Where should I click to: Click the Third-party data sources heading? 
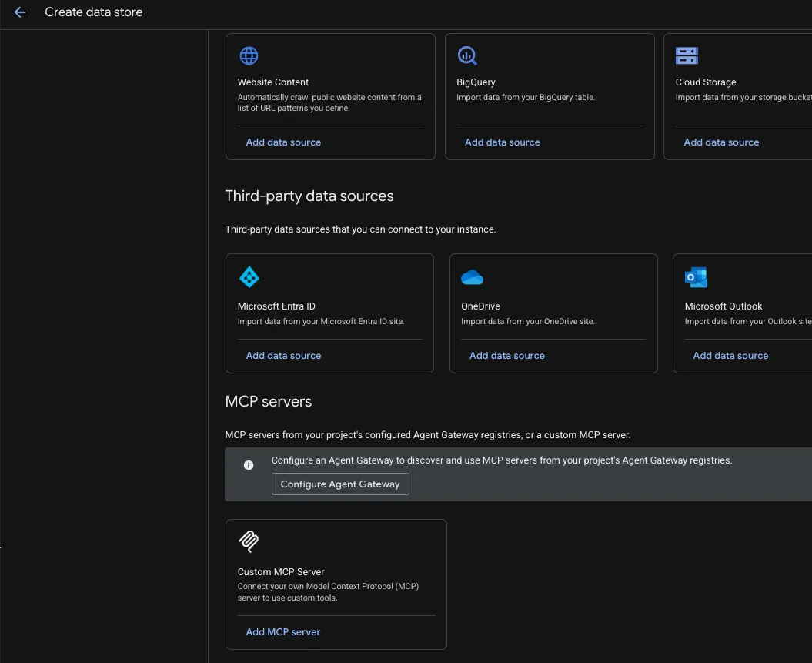(309, 196)
